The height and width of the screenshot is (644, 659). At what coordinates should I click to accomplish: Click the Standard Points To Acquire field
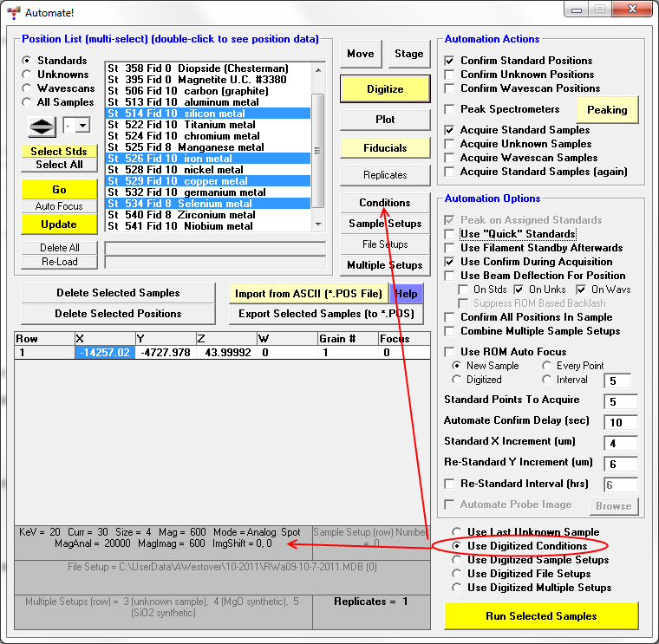621,401
